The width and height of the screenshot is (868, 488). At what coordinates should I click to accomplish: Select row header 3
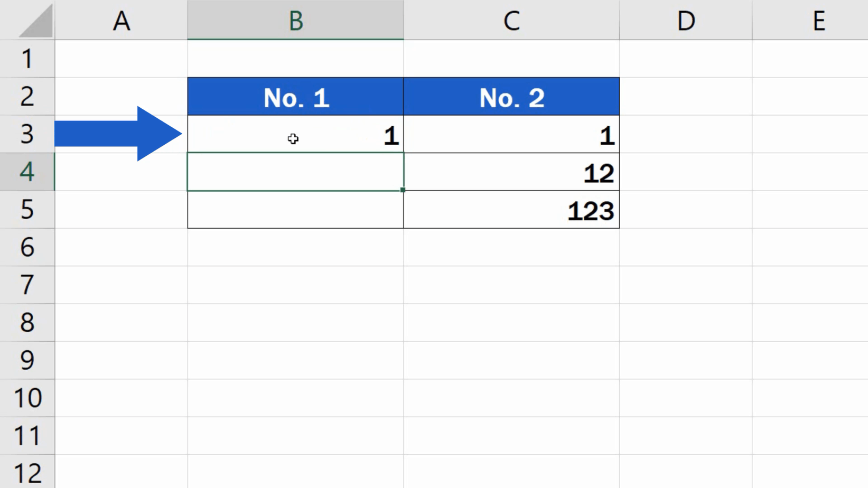(27, 135)
